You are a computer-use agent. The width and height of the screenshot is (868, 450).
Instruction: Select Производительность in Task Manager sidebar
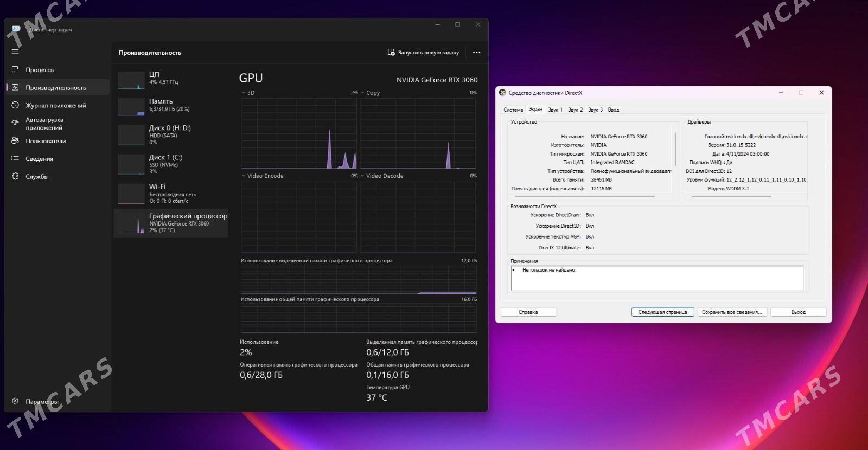coord(57,87)
